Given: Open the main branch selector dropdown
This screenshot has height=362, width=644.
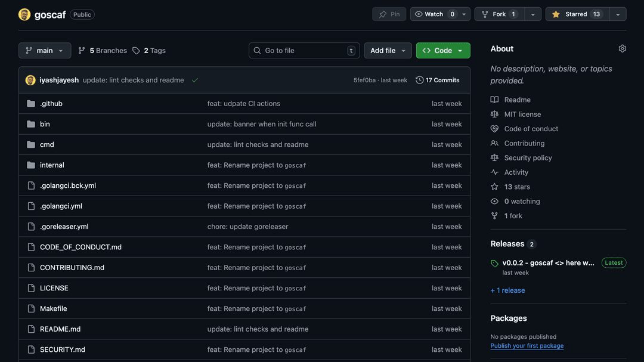Looking at the screenshot, I should 44,50.
